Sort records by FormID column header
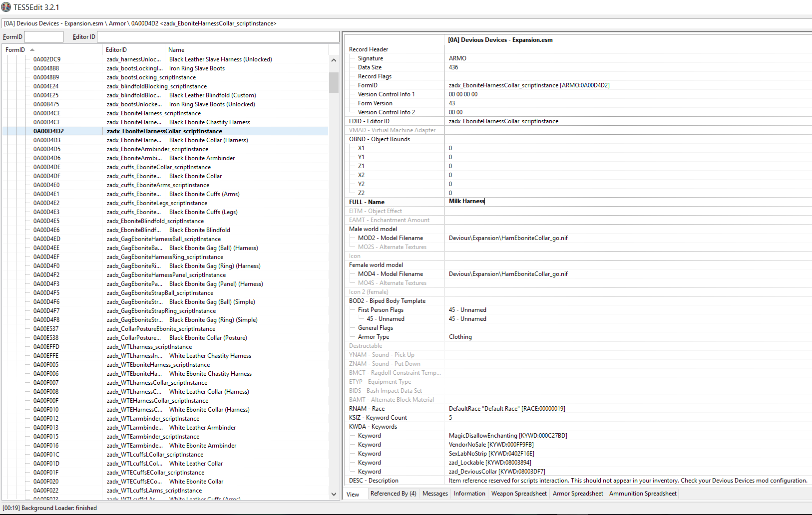The width and height of the screenshot is (812, 515). point(52,49)
